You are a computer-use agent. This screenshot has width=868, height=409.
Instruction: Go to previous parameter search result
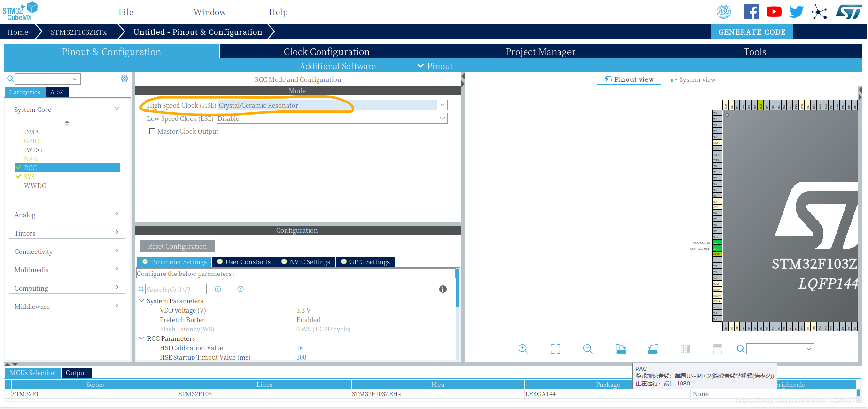click(x=218, y=289)
